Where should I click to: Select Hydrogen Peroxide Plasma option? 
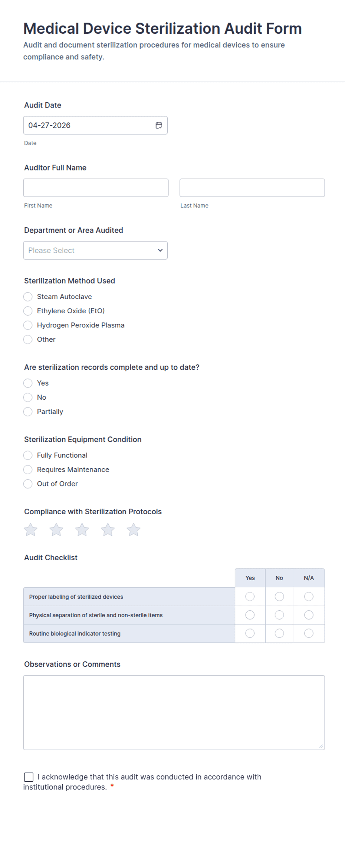pos(28,325)
